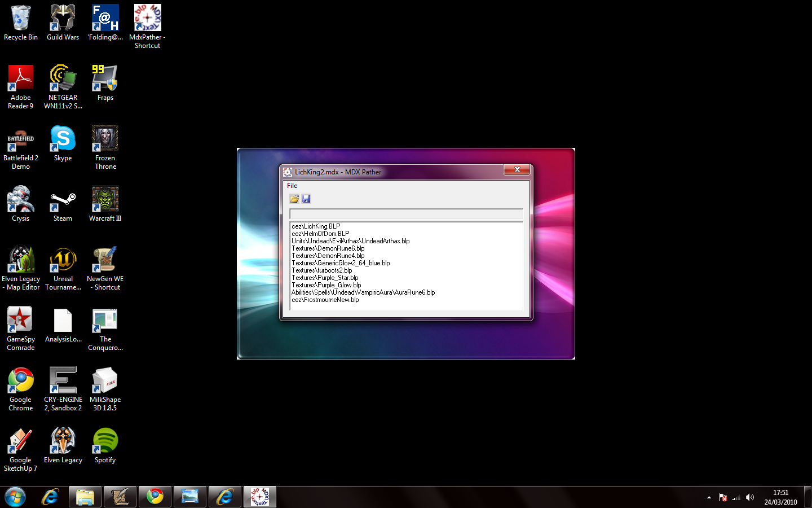Select the AnalysisLo... file on the desktop
The height and width of the screenshot is (508, 812).
pos(63,325)
